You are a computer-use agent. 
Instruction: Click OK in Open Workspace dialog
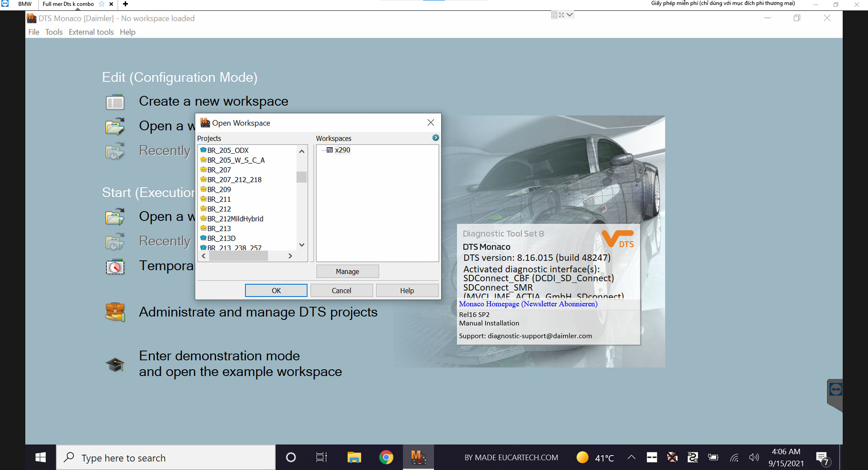pos(276,291)
